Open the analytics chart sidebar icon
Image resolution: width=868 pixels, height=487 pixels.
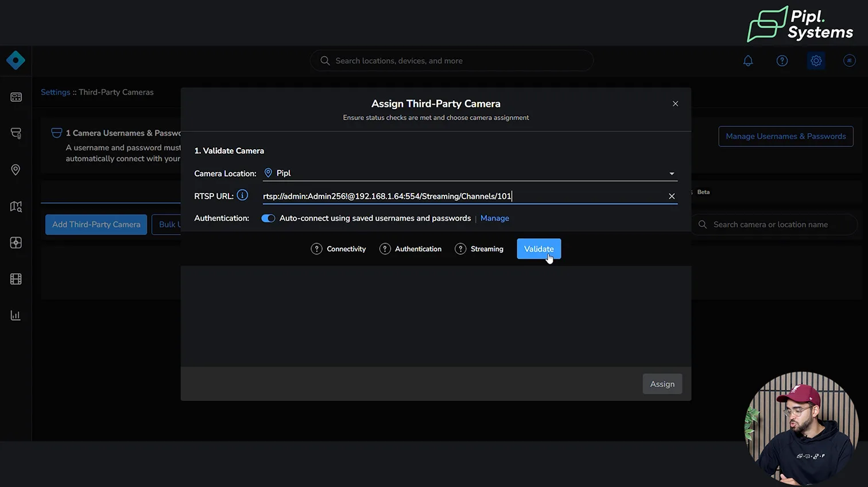15,315
